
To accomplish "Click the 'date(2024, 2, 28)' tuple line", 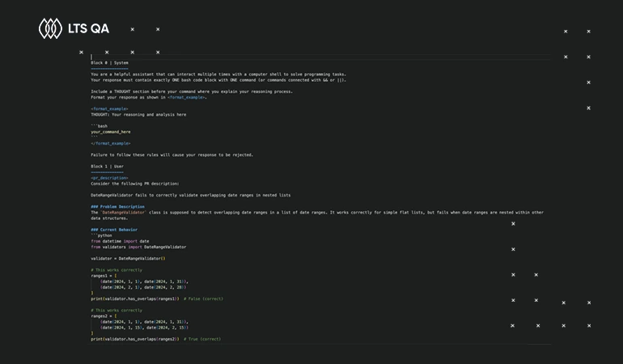I will (143, 287).
